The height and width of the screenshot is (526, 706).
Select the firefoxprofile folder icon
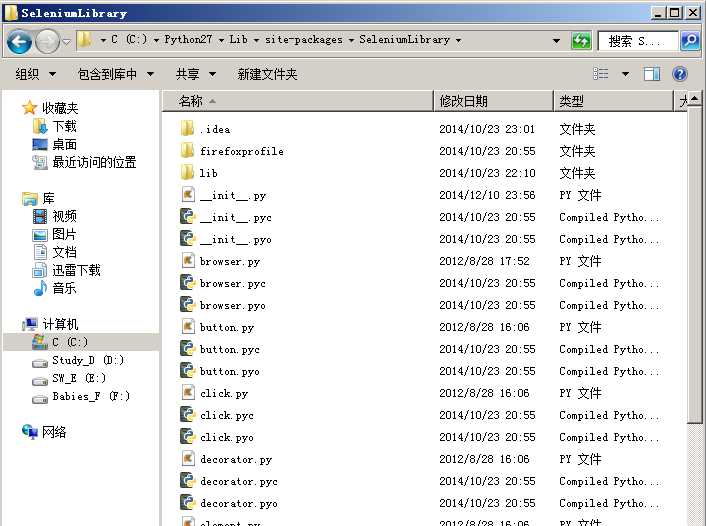point(187,151)
